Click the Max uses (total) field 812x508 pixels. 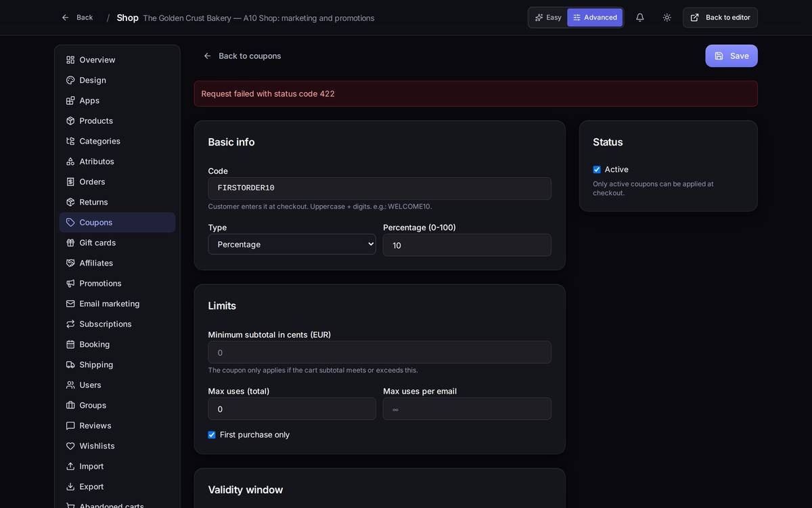292,409
